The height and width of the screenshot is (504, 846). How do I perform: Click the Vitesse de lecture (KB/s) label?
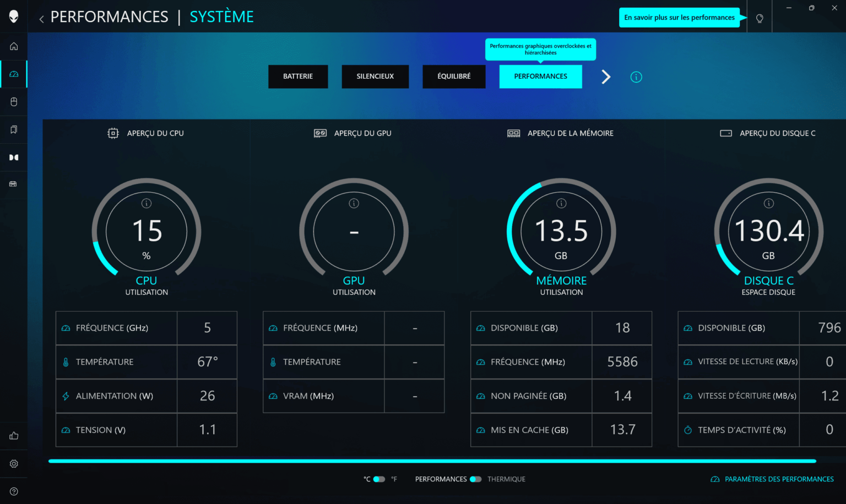747,362
